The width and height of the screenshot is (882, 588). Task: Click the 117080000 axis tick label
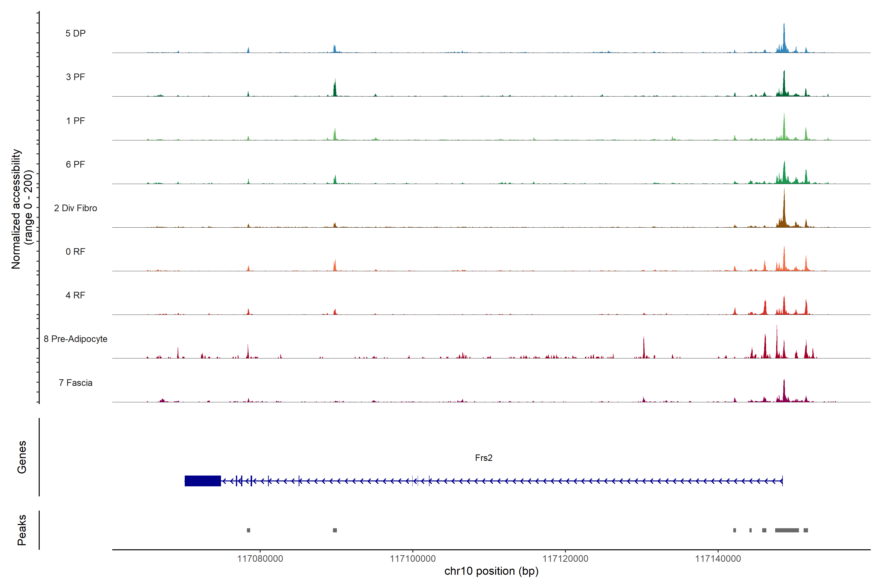[260, 559]
